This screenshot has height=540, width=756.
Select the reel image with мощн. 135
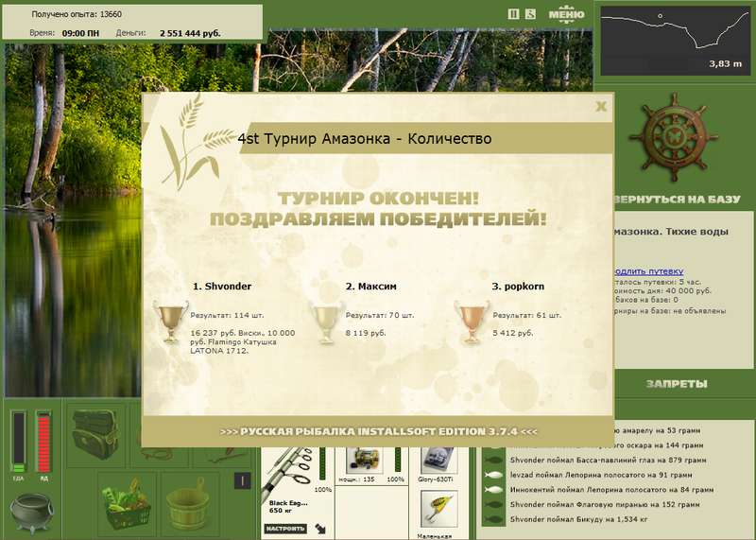(365, 461)
